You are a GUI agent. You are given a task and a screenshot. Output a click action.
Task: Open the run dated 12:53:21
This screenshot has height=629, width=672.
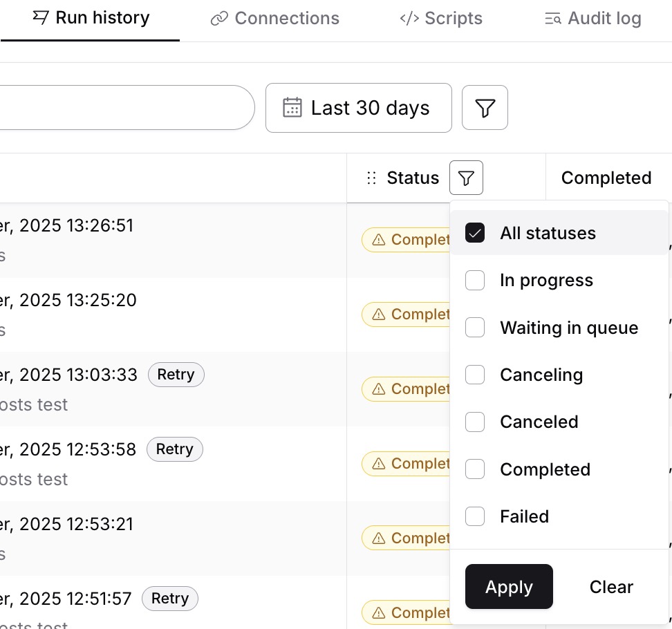67,524
